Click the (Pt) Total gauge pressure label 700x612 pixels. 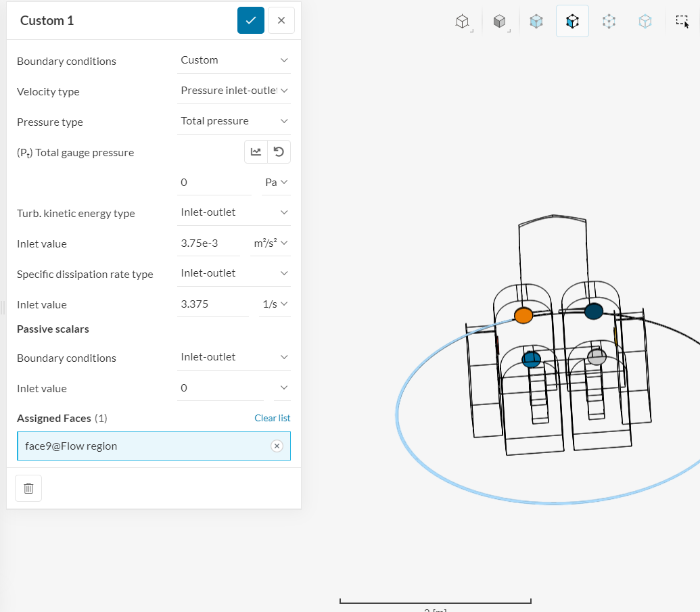coord(76,153)
